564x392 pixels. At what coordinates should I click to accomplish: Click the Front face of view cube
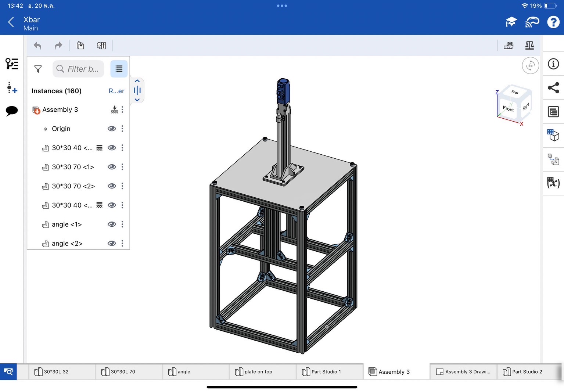pos(508,109)
